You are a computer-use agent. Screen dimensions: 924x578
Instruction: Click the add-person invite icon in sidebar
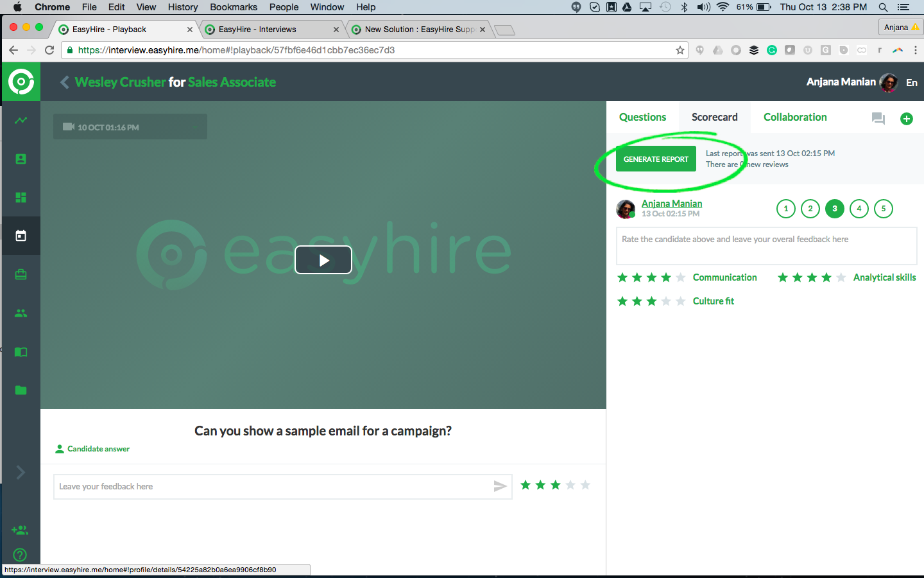point(20,530)
